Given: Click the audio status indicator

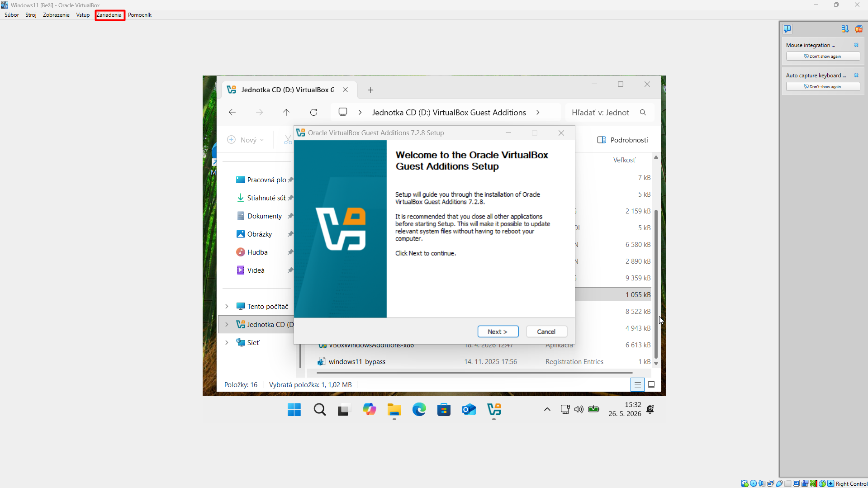Looking at the screenshot, I should [x=762, y=483].
